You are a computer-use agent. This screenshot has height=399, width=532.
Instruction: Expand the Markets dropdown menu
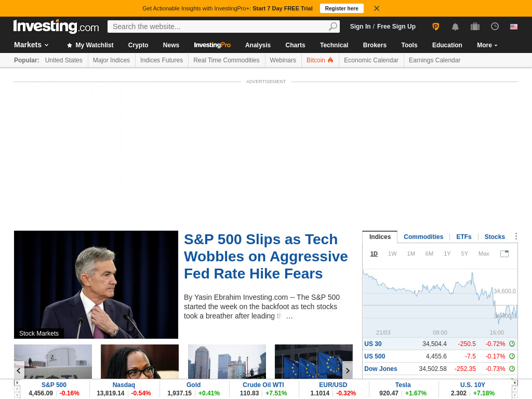click(x=31, y=45)
